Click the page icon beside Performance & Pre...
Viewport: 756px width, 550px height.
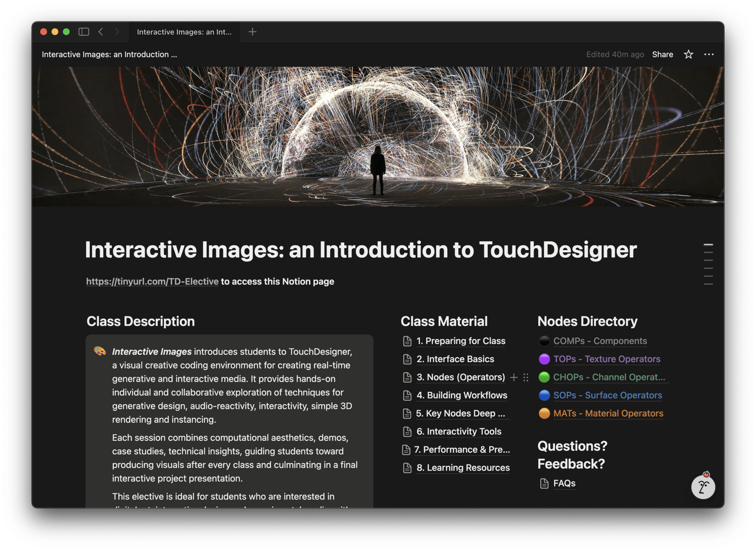(406, 450)
